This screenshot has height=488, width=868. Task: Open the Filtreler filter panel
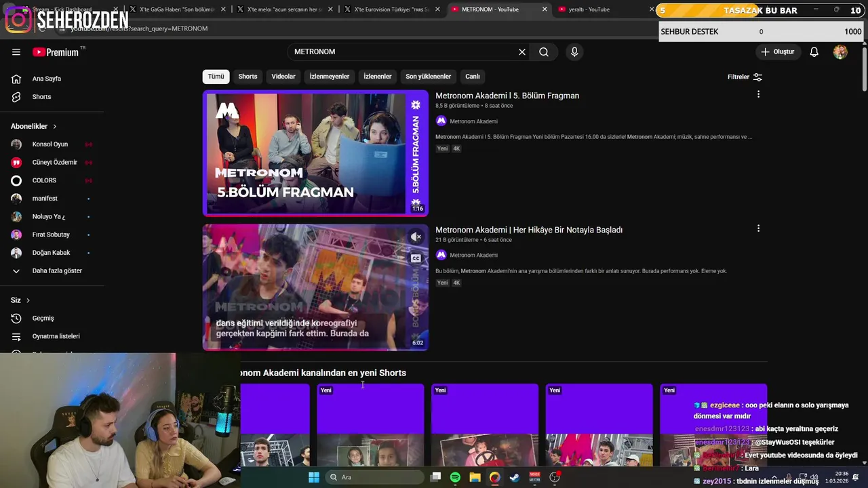click(x=745, y=77)
